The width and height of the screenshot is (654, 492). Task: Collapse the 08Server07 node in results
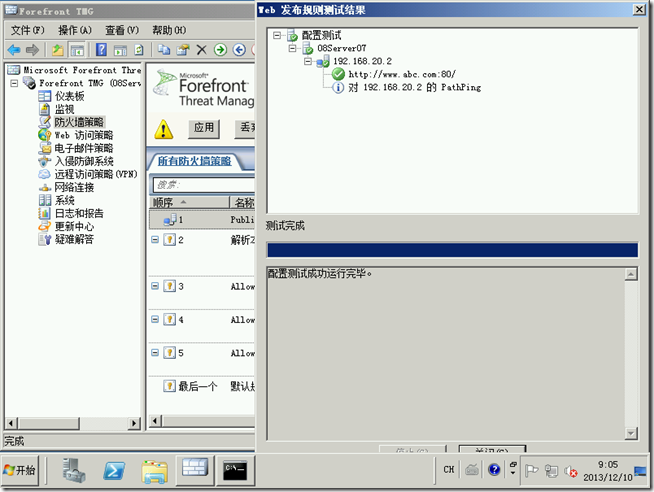tap(292, 48)
